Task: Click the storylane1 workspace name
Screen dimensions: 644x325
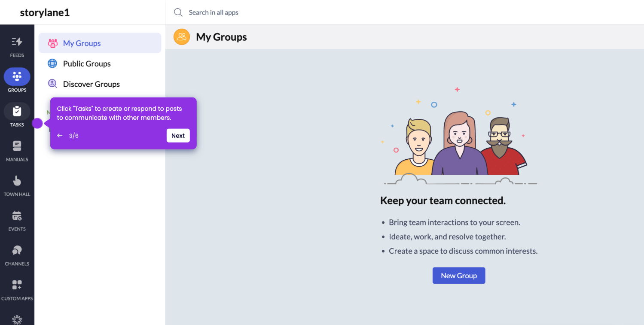Action: pos(45,12)
